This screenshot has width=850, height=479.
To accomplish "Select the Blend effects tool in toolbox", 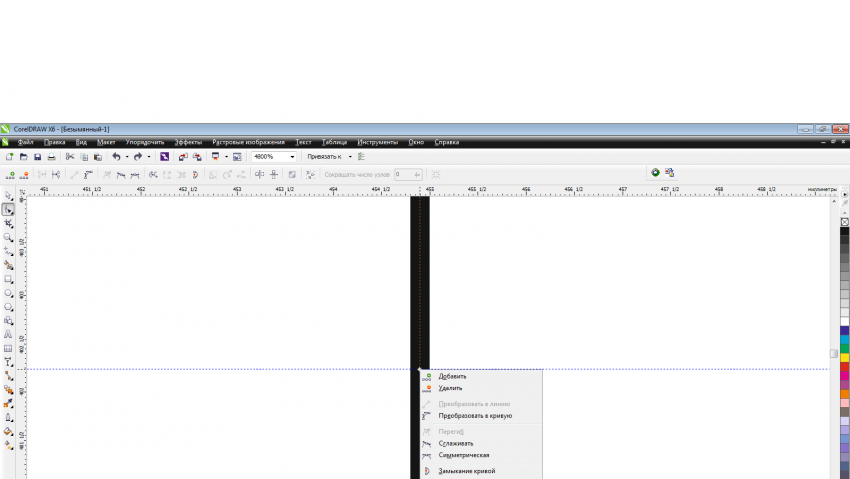I will (8, 390).
